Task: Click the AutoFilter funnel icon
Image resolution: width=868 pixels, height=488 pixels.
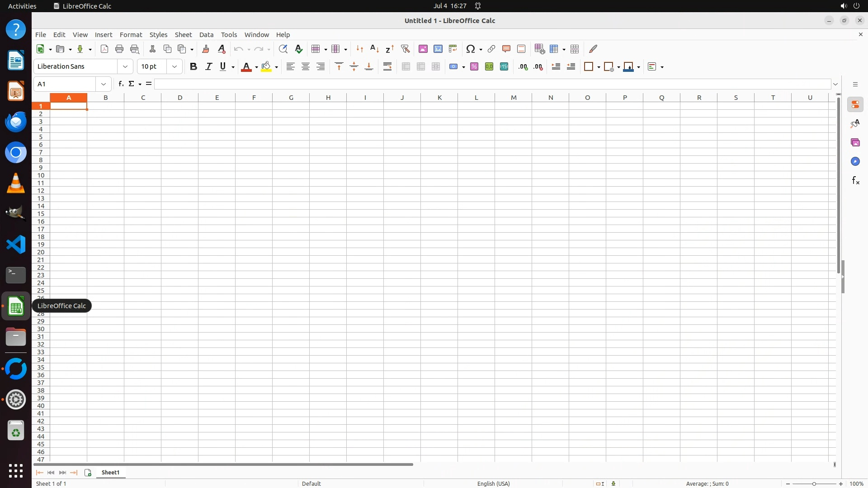Action: coord(405,49)
